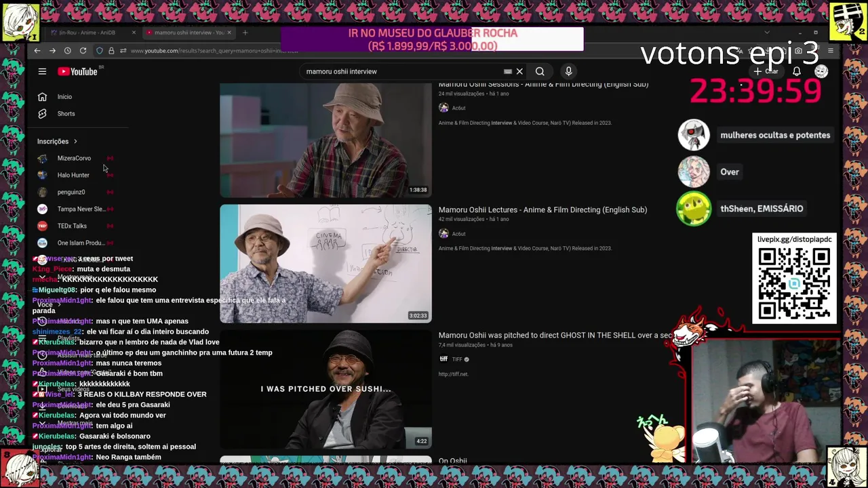868x488 pixels.
Task: Expand the Inscrições section chevron
Action: (x=75, y=142)
